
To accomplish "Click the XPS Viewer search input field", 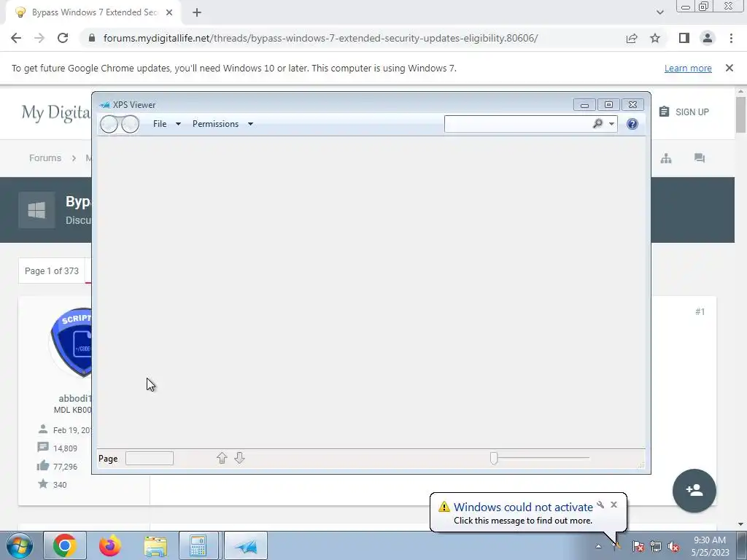I will 517,124.
